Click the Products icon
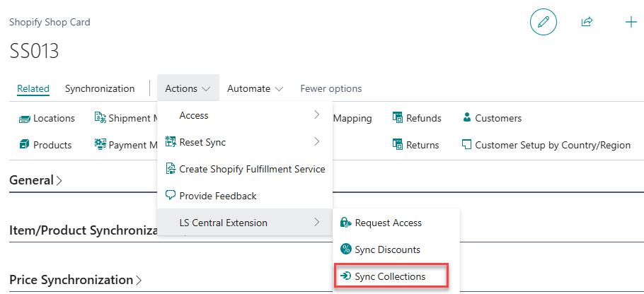Image resolution: width=644 pixels, height=294 pixels. coord(25,145)
